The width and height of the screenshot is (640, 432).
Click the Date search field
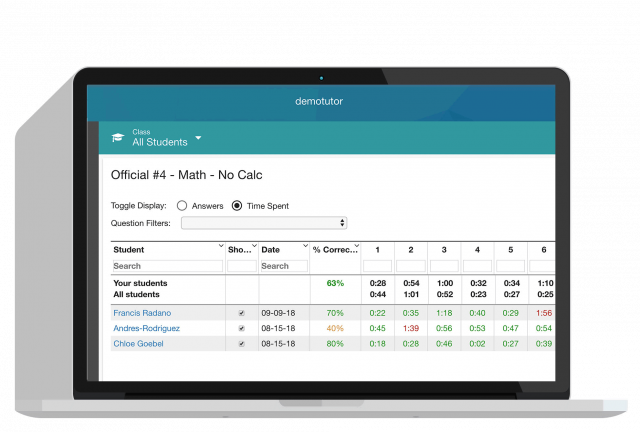(x=283, y=266)
